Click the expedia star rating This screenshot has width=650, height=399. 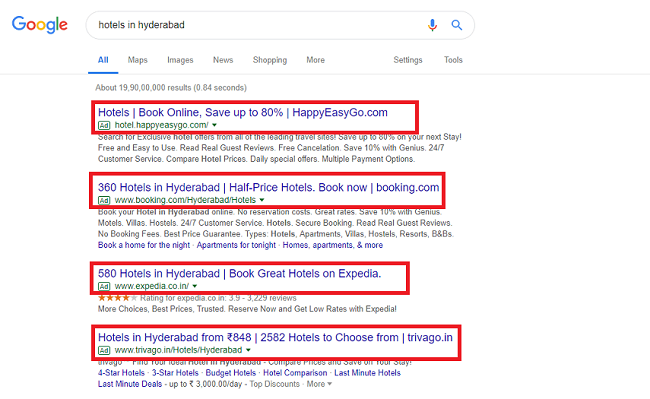tap(117, 298)
